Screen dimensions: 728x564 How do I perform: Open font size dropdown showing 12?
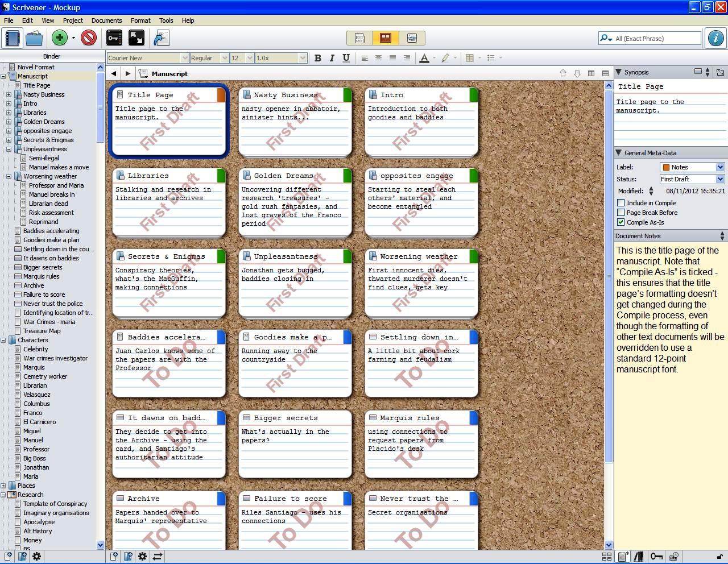click(x=241, y=58)
